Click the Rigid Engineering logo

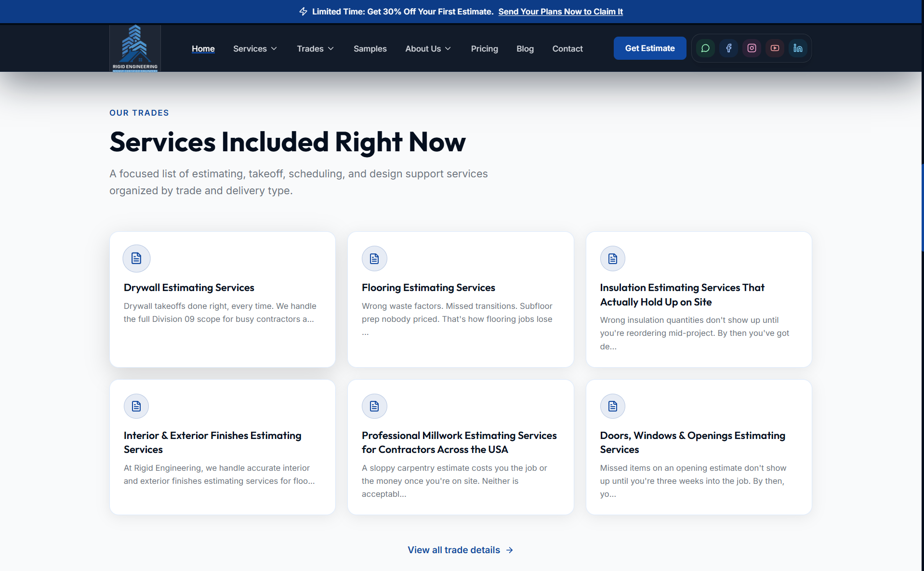(x=135, y=48)
